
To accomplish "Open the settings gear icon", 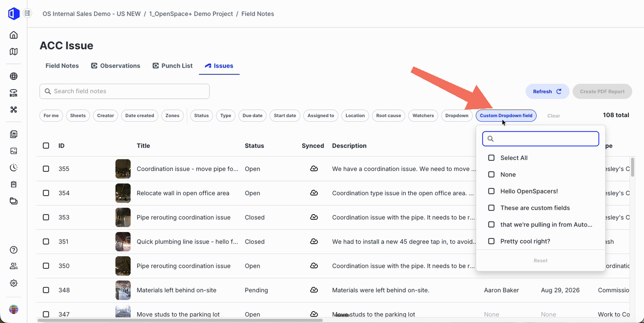I will [x=14, y=283].
